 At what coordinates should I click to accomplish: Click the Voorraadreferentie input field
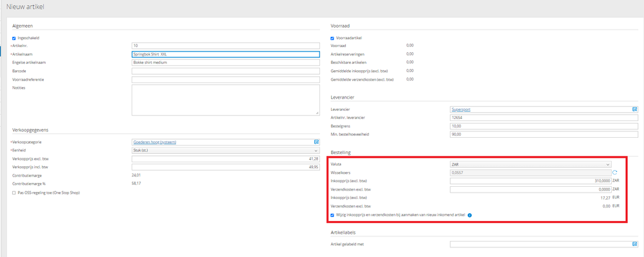tap(225, 79)
